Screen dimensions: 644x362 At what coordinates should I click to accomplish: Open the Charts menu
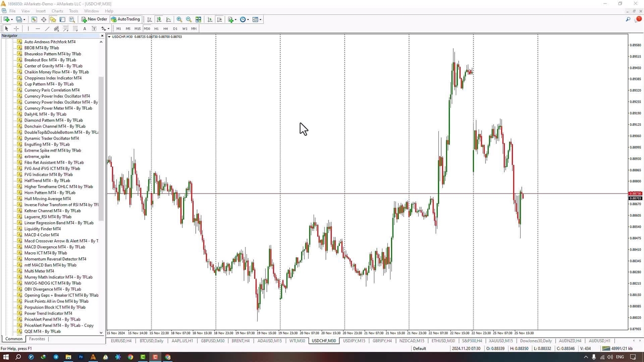(57, 11)
